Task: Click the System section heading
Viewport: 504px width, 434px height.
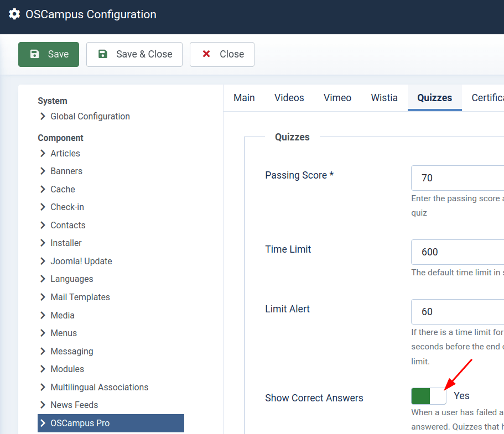Action: pyautogui.click(x=53, y=101)
